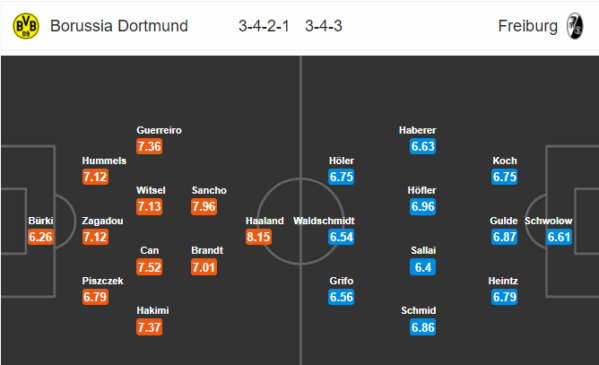Click the Freiburg club crest
The image size is (599, 365).
575,26
